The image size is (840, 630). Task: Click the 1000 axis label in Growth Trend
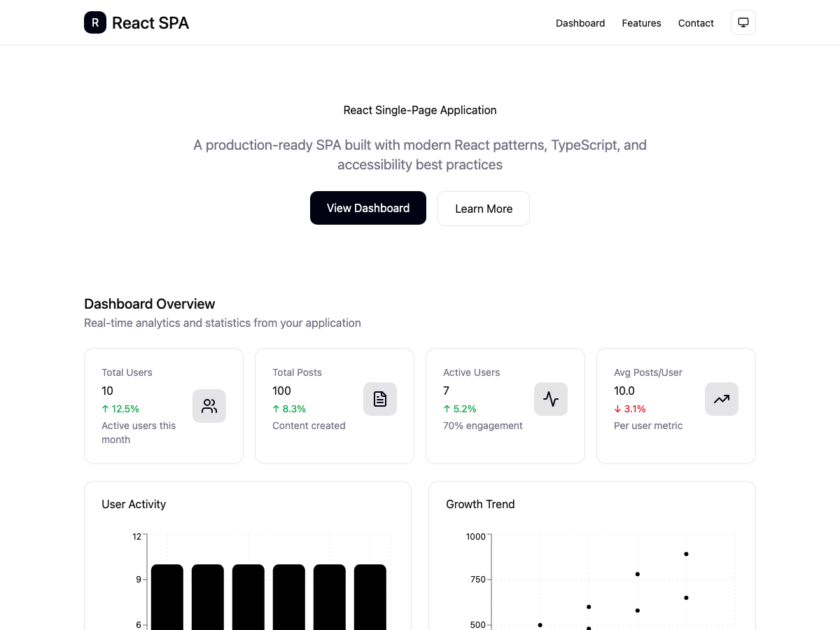click(x=476, y=537)
